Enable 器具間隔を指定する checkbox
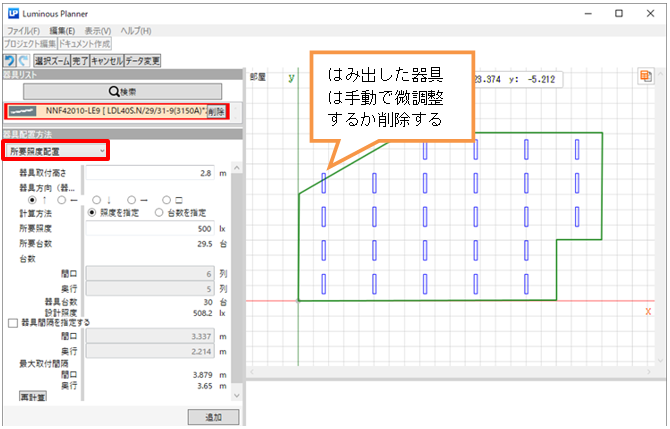 (12, 323)
